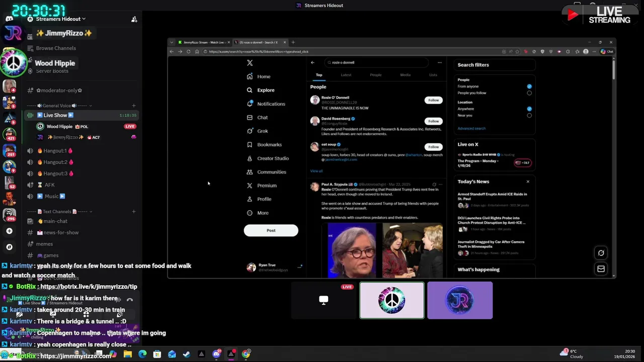Follow Rosie O'Donnell
Viewport: 644px width, 362px height.
pos(433,100)
